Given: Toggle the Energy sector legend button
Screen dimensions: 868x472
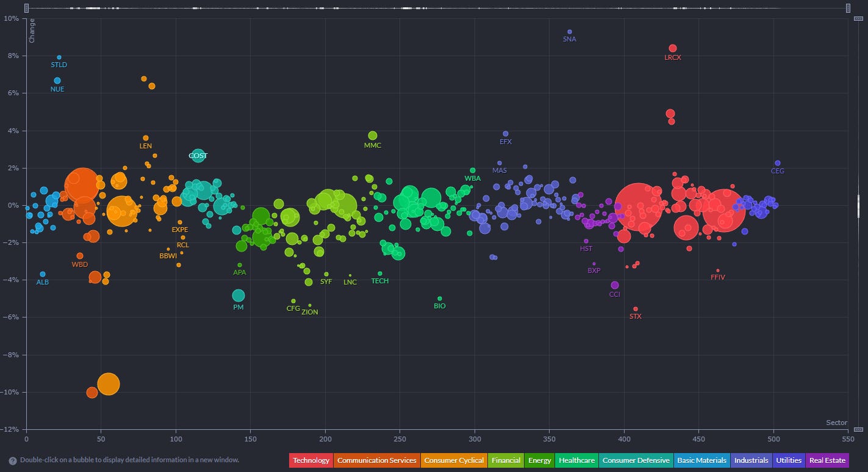Looking at the screenshot, I should (540, 460).
